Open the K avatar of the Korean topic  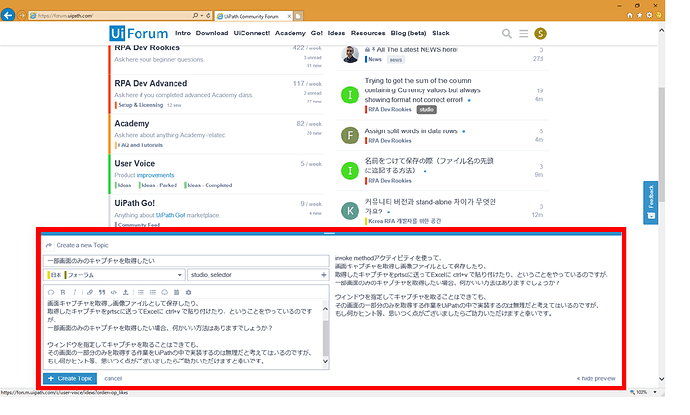[350, 211]
